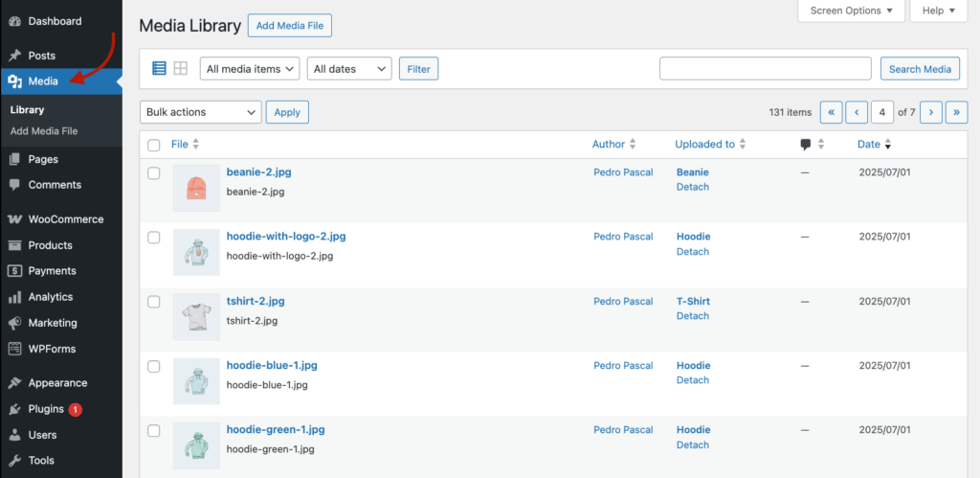Viewport: 980px width, 478px height.
Task: Open Add Media File submenu item
Action: (x=44, y=131)
